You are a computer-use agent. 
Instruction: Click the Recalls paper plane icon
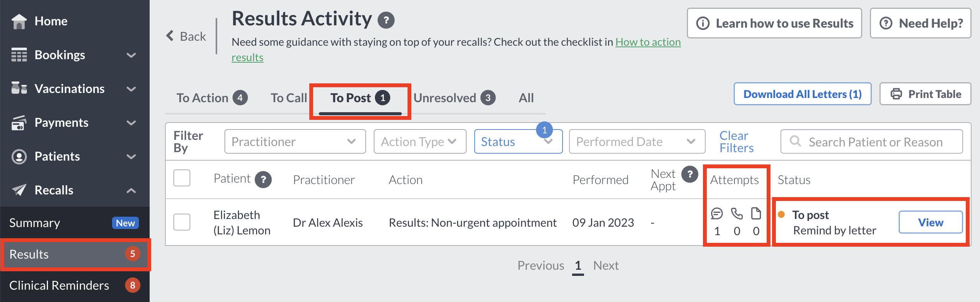[x=19, y=190]
